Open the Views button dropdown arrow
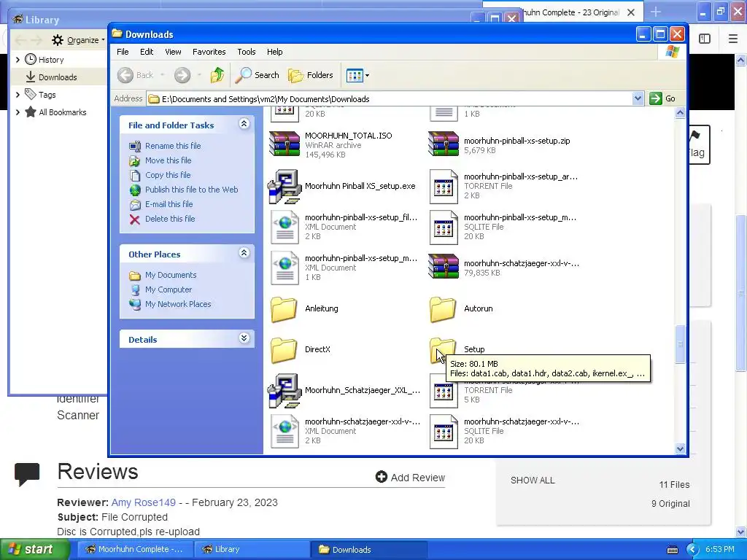The height and width of the screenshot is (560, 747). pos(368,75)
